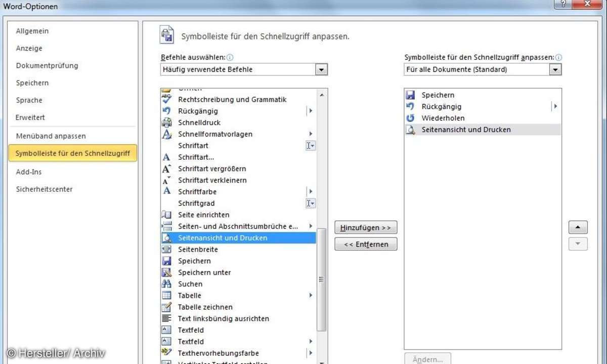The height and width of the screenshot is (364, 607).
Task: Click the Schriftfarbe icon
Action: click(166, 192)
